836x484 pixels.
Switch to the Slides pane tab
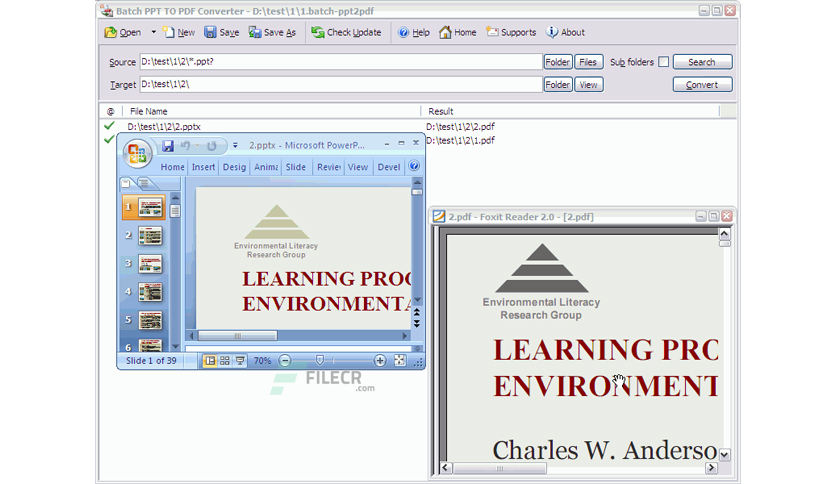coord(126,184)
